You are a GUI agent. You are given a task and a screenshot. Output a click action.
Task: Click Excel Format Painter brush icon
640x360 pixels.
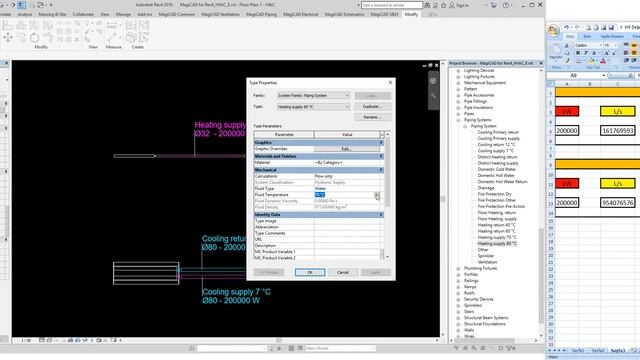click(567, 60)
